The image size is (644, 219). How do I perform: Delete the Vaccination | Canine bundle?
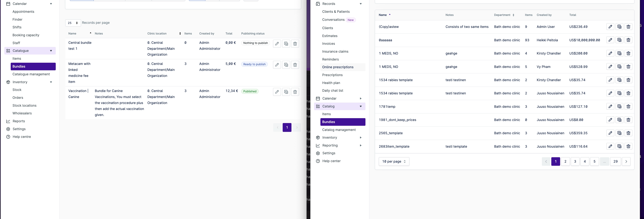coord(295,92)
